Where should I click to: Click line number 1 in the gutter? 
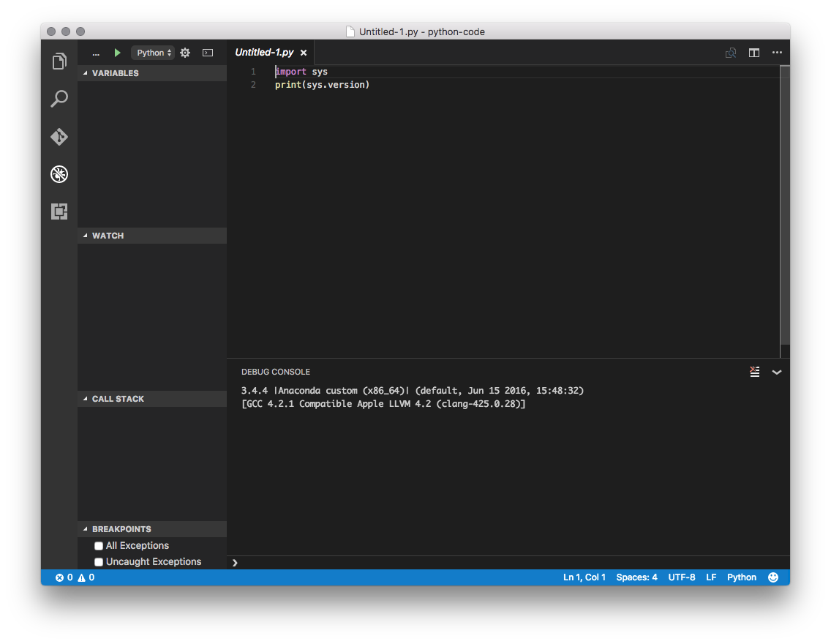click(x=253, y=72)
